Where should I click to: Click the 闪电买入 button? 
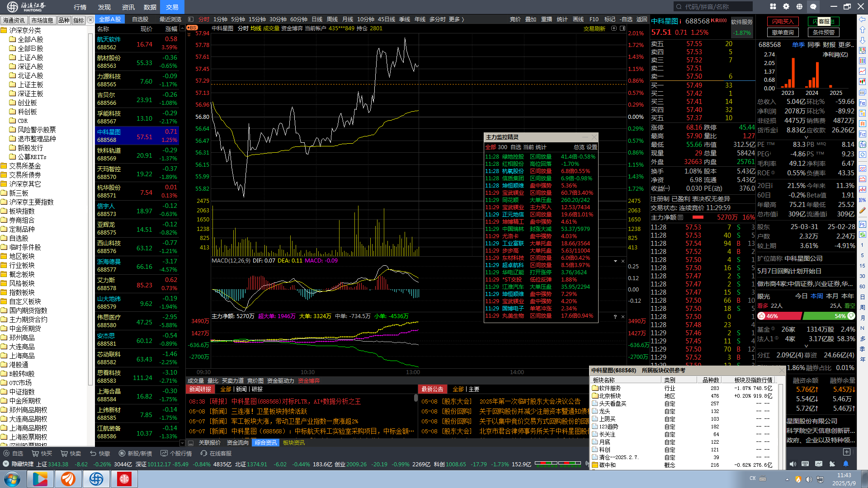pyautogui.click(x=783, y=21)
